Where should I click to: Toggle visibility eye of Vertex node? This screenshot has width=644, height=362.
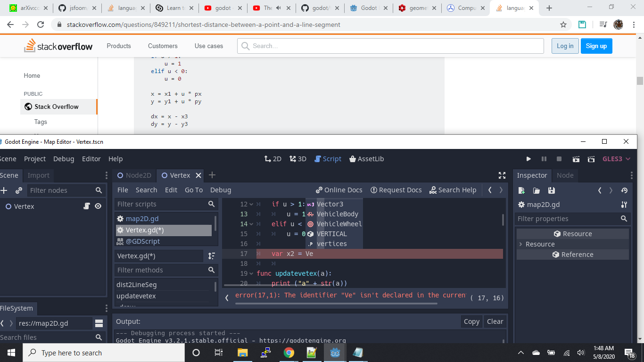click(98, 206)
